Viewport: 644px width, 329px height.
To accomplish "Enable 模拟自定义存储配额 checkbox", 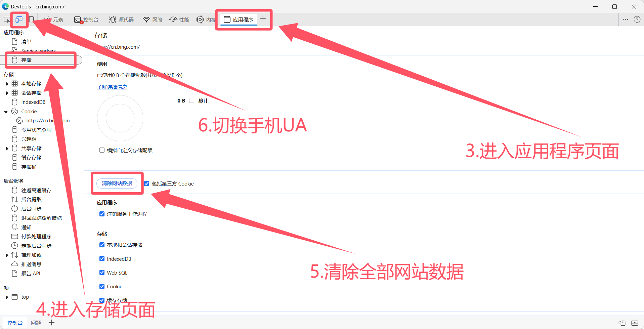I will (x=102, y=150).
